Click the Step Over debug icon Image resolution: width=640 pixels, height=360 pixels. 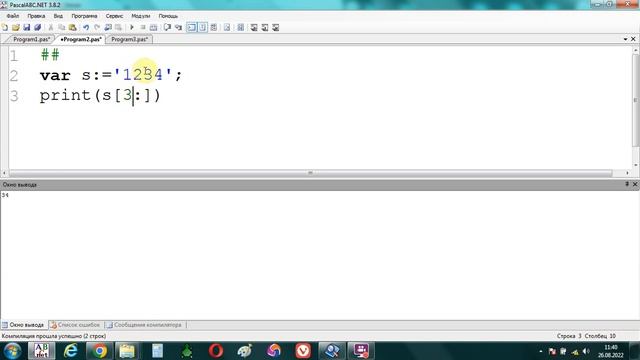pyautogui.click(x=167, y=27)
